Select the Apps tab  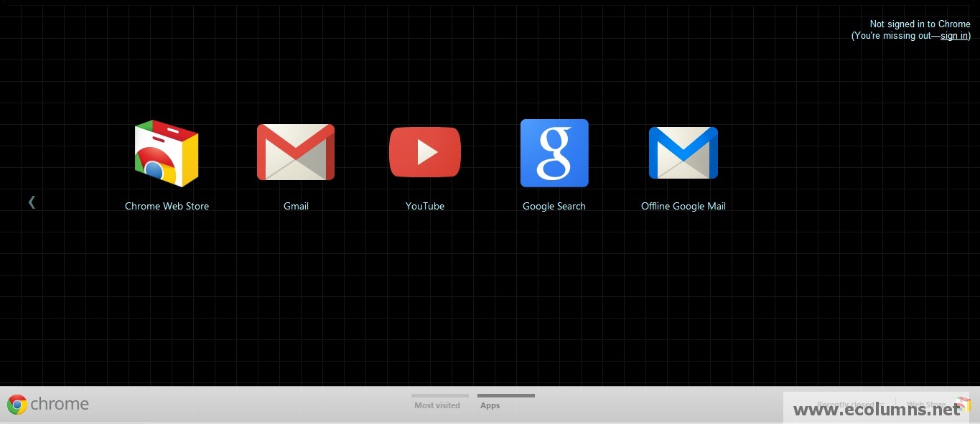[490, 405]
